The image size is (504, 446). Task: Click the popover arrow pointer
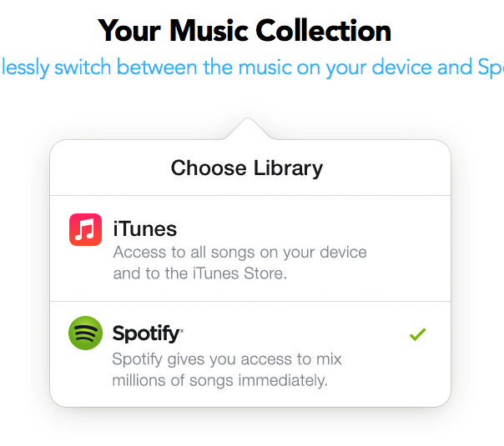click(x=248, y=128)
